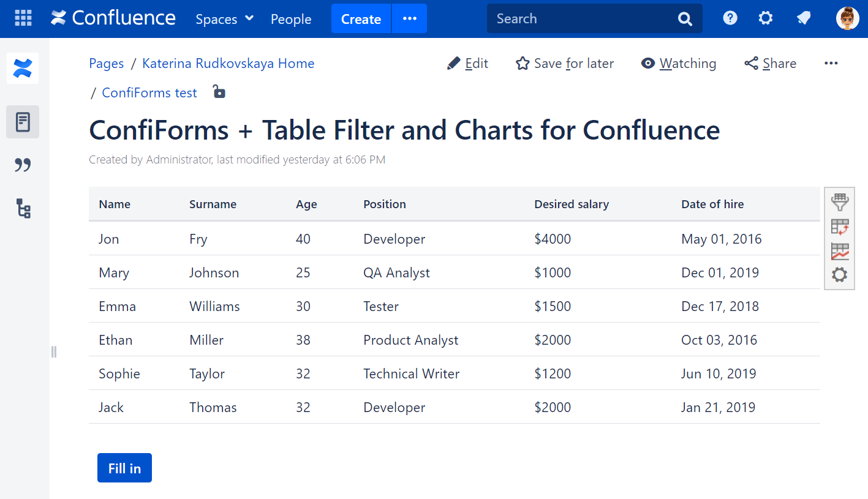Select the Pages sidebar panel

(23, 121)
